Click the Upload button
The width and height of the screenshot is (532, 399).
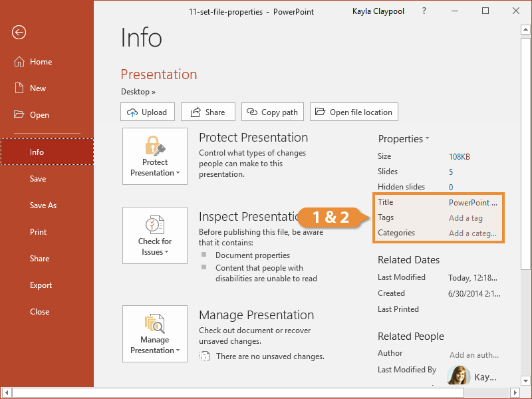[x=148, y=112]
